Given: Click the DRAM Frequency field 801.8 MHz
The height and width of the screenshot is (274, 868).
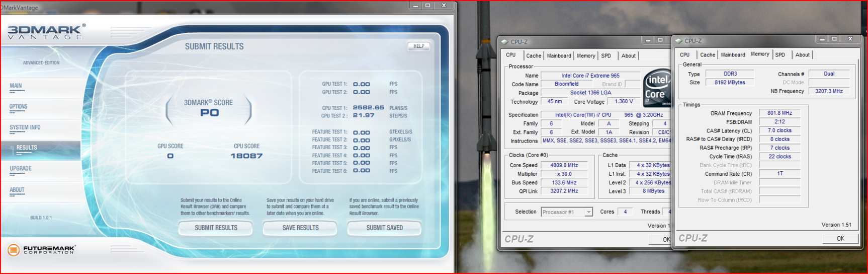Looking at the screenshot, I should click(779, 113).
